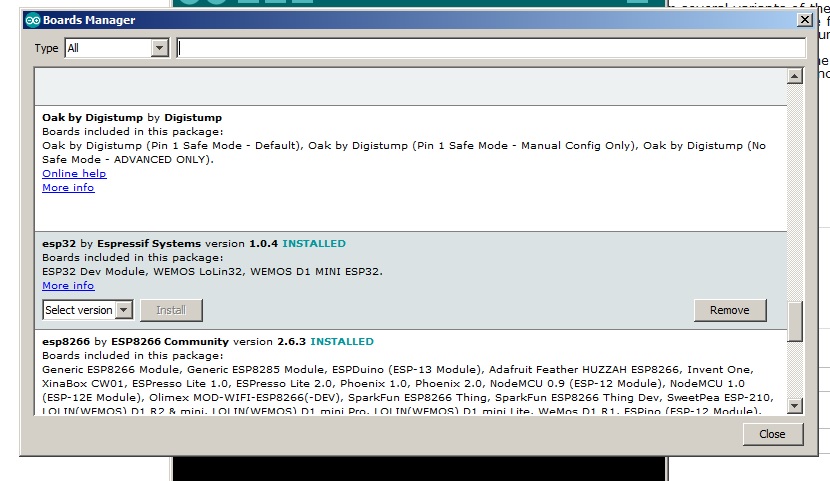This screenshot has width=830, height=481.
Task: Select the 'Oak by Digistump' package title
Action: [x=132, y=117]
